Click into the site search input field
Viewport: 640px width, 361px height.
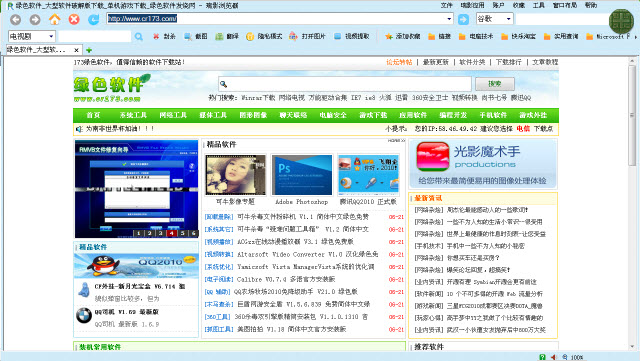tap(345, 84)
